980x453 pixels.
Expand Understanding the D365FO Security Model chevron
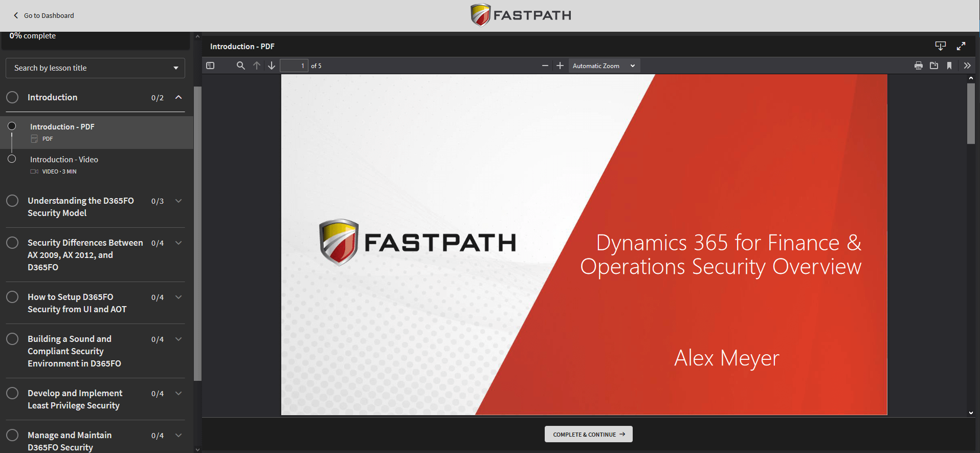pyautogui.click(x=179, y=201)
